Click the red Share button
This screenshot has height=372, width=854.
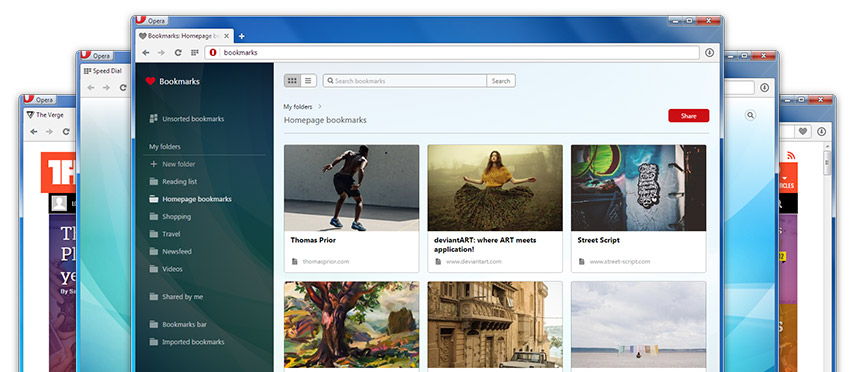coord(688,116)
